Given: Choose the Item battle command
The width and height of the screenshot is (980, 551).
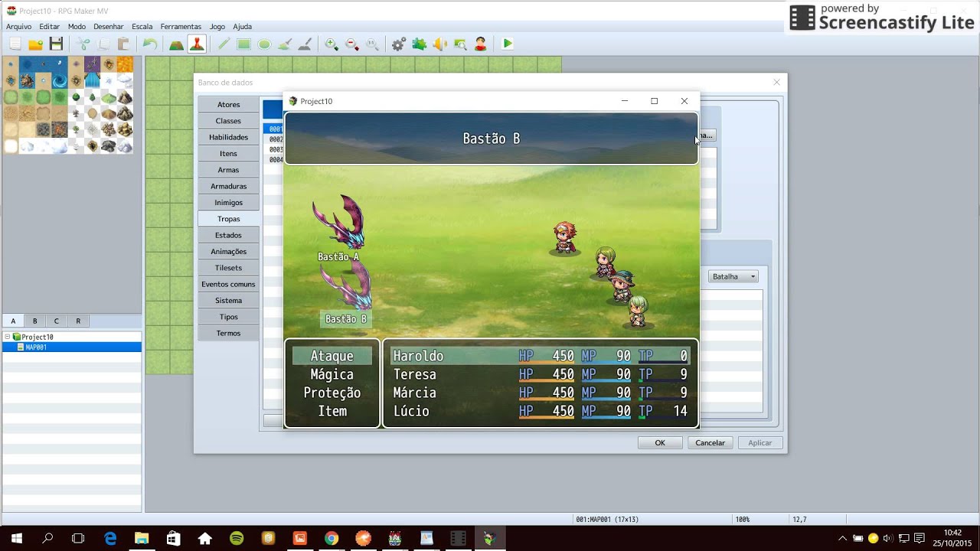Looking at the screenshot, I should point(332,411).
